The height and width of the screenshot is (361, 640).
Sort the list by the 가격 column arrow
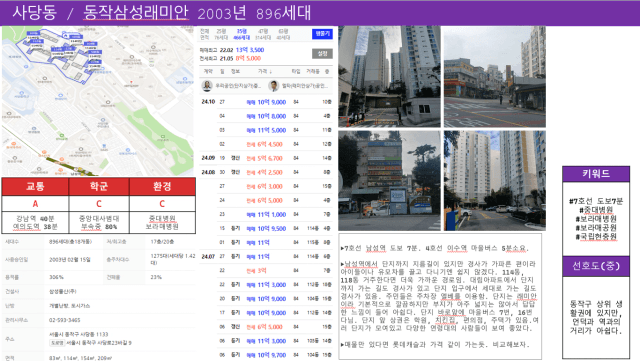click(271, 71)
